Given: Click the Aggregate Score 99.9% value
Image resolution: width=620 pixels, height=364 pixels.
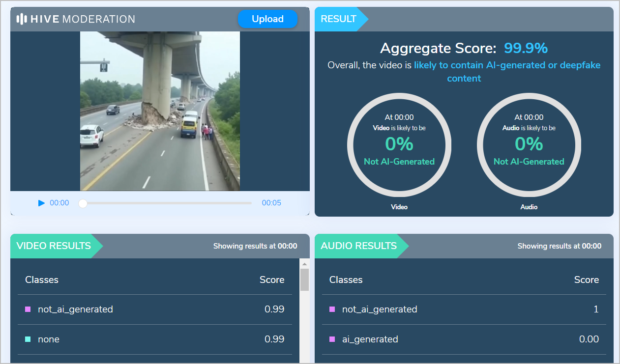Looking at the screenshot, I should 526,48.
